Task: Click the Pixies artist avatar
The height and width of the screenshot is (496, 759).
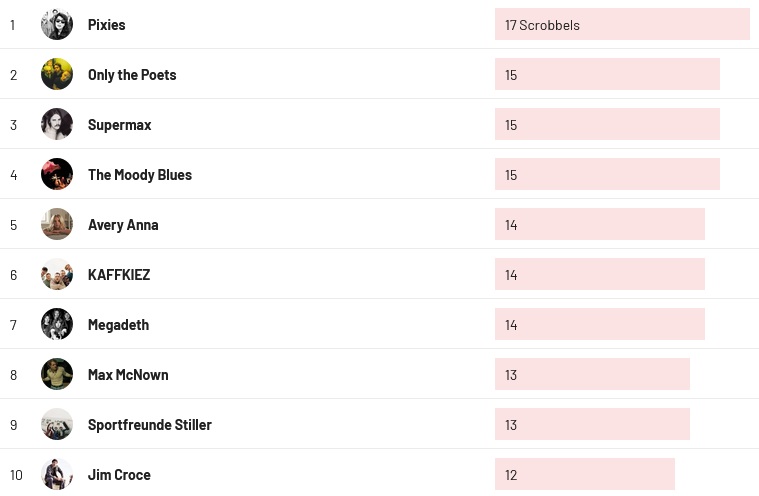Action: (x=57, y=24)
